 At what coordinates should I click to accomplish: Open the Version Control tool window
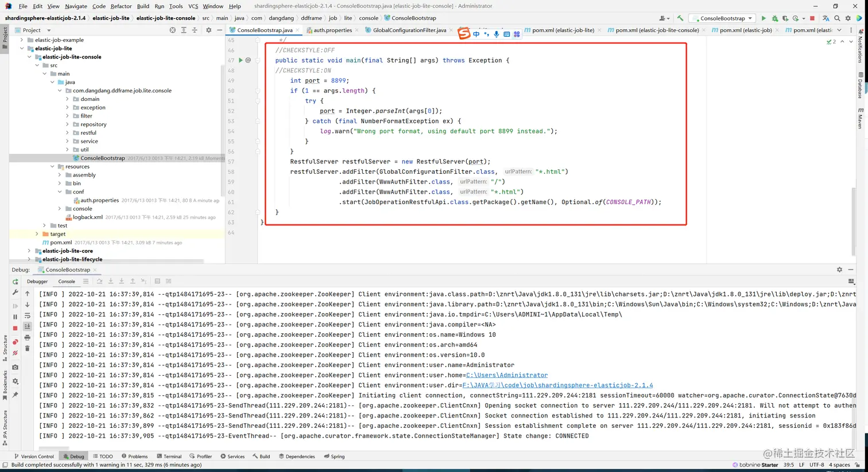pyautogui.click(x=34, y=457)
